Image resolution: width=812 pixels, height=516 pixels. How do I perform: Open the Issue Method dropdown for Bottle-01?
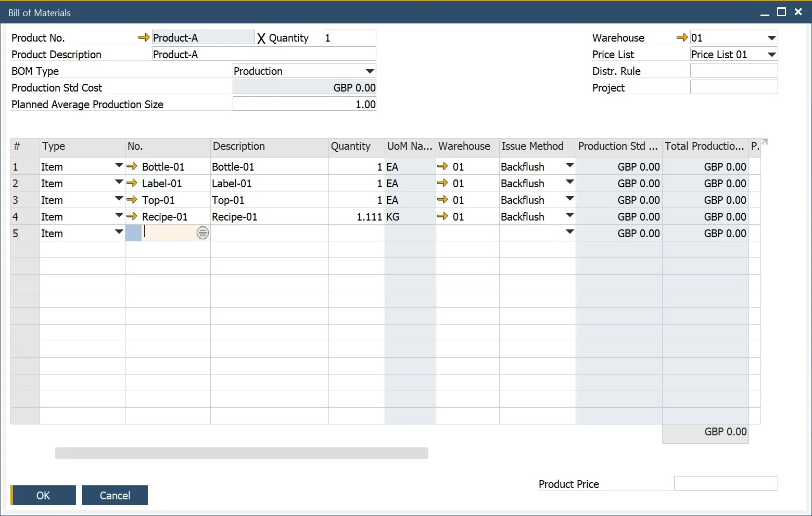pos(569,166)
